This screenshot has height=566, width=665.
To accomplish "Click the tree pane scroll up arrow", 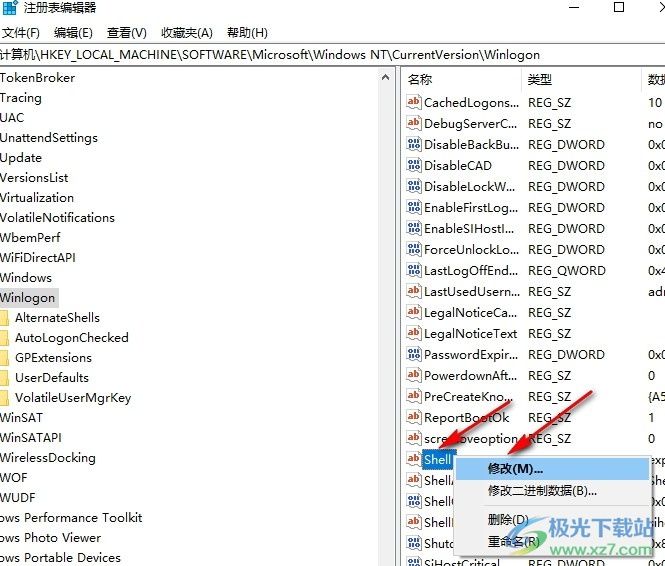I will [x=386, y=77].
